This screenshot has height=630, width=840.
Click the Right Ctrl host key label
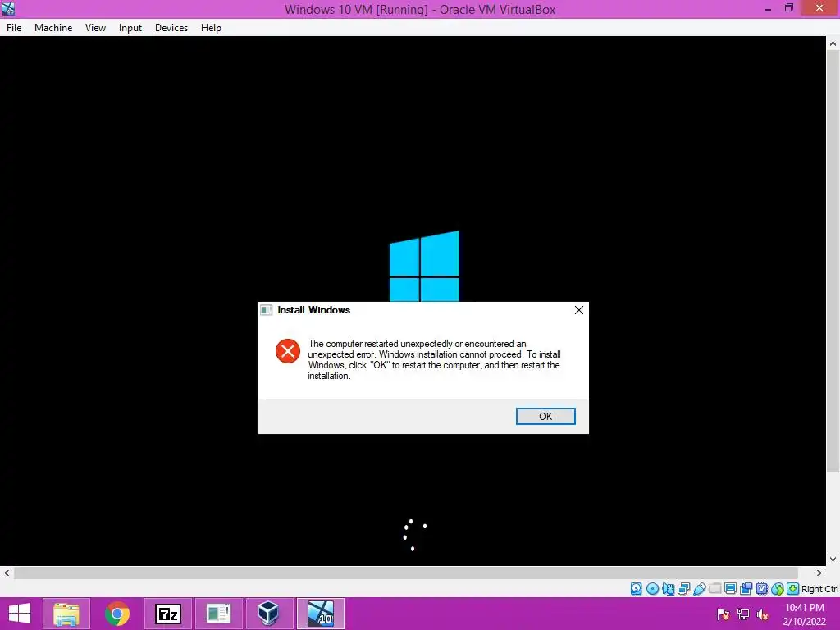coord(819,589)
